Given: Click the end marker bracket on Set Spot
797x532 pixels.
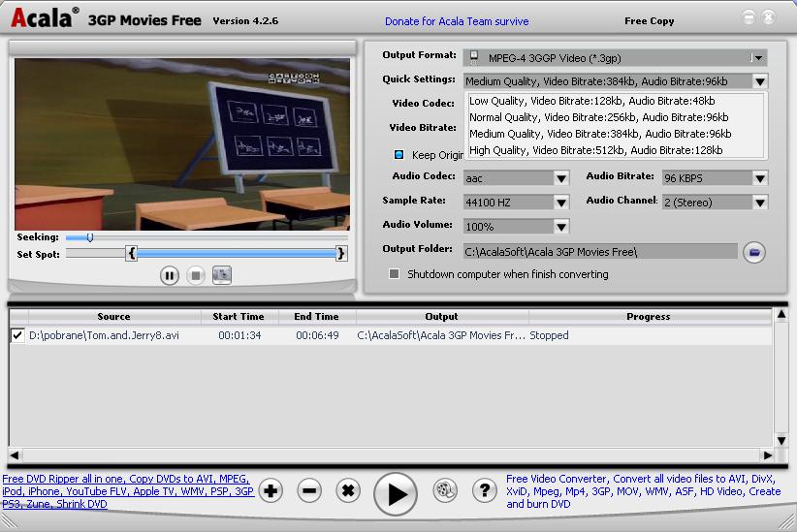Looking at the screenshot, I should [x=341, y=253].
